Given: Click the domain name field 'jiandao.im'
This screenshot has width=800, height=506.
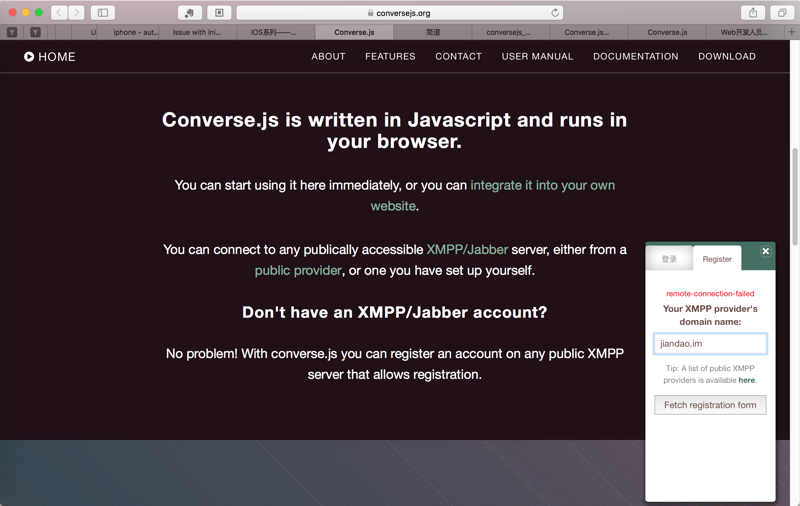Looking at the screenshot, I should pyautogui.click(x=710, y=343).
